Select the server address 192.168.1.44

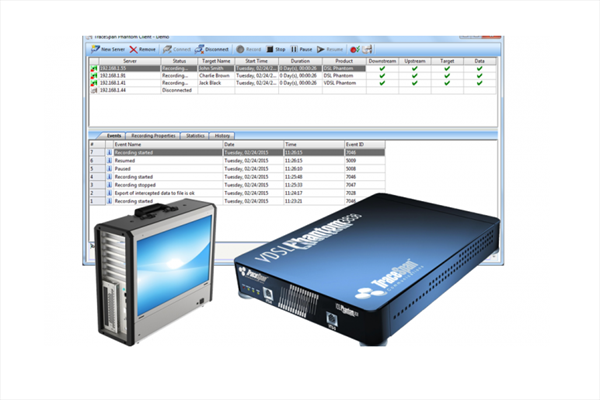coord(130,90)
